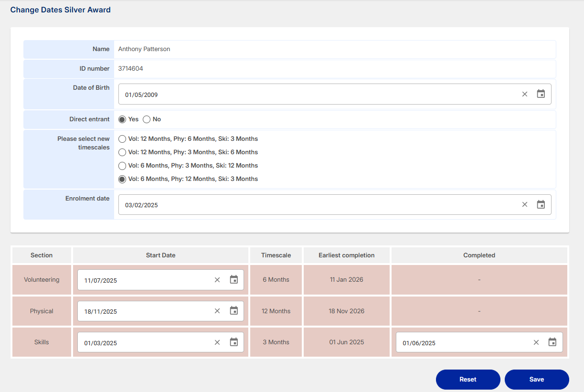The image size is (584, 392).
Task: Clear the Enrolment date field
Action: pos(525,204)
